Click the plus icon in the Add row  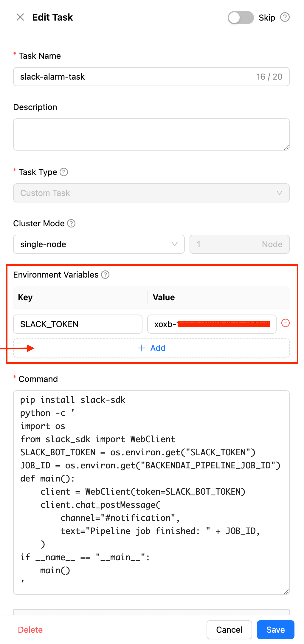[141, 348]
